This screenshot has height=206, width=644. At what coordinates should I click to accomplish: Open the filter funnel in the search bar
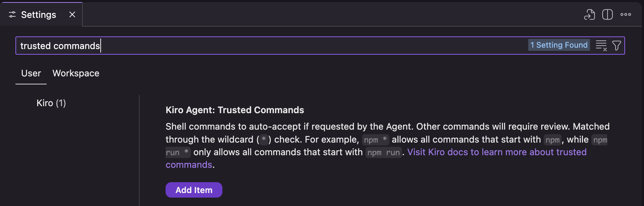coord(617,45)
